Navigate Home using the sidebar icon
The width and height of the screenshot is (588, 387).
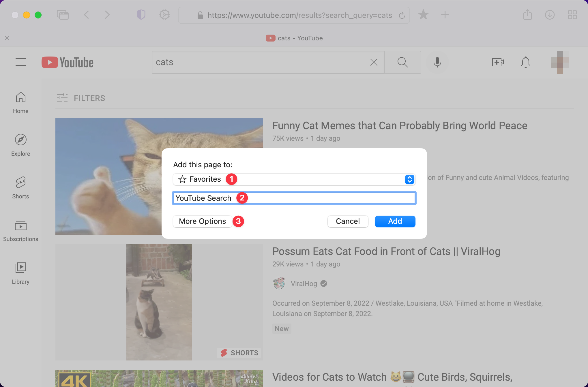[20, 97]
